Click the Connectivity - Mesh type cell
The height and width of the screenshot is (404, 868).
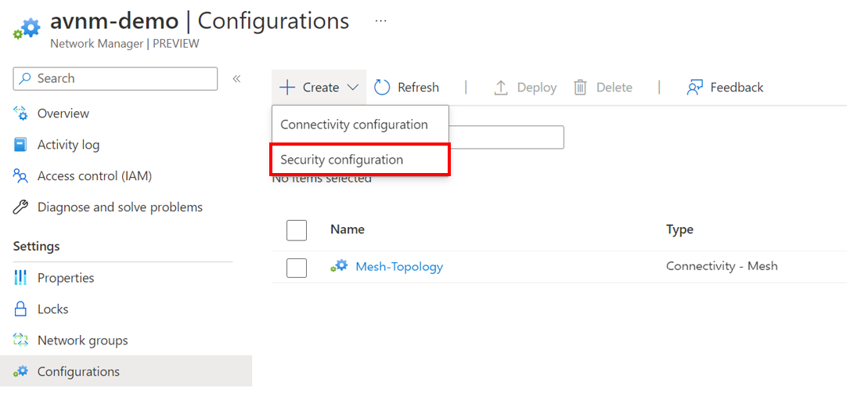point(722,266)
